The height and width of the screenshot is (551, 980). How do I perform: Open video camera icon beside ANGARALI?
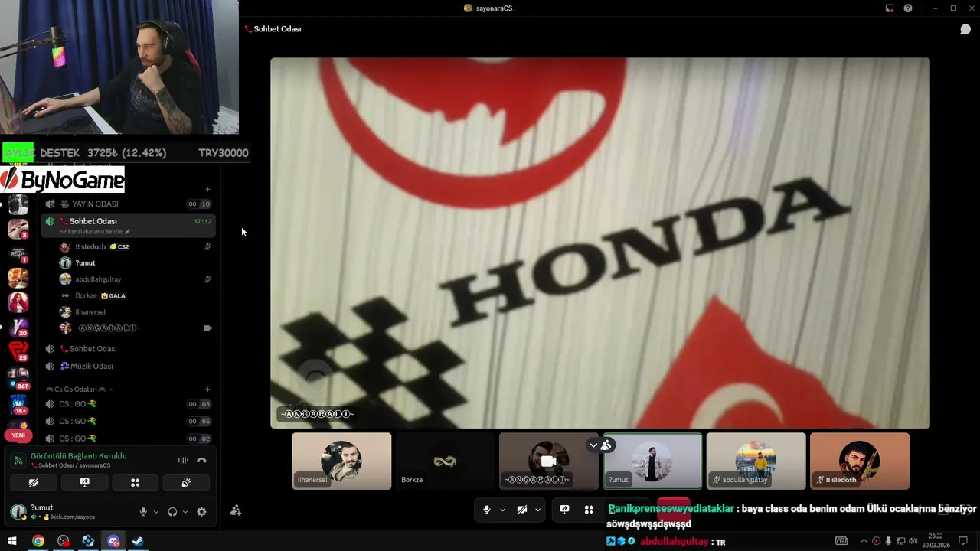207,328
